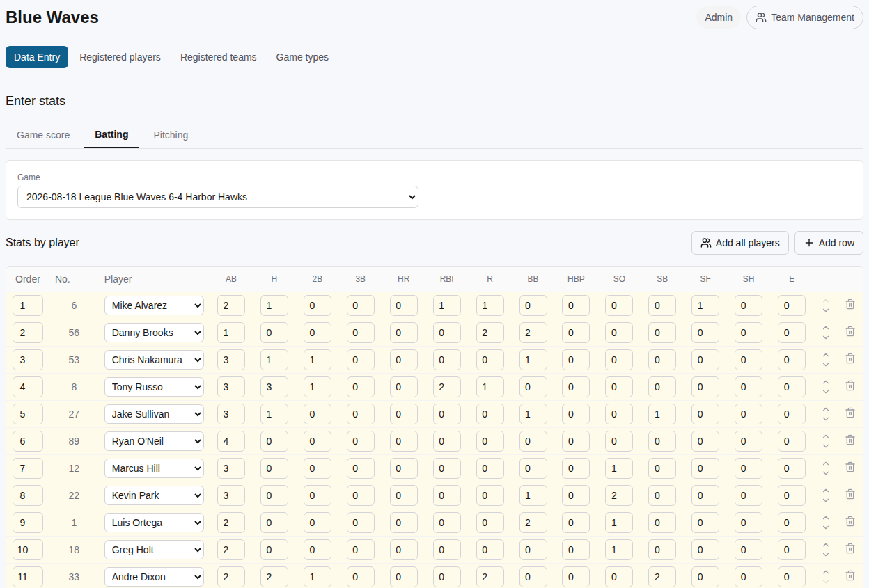Move Danny Brooks row up
The image size is (869, 588).
tap(826, 328)
